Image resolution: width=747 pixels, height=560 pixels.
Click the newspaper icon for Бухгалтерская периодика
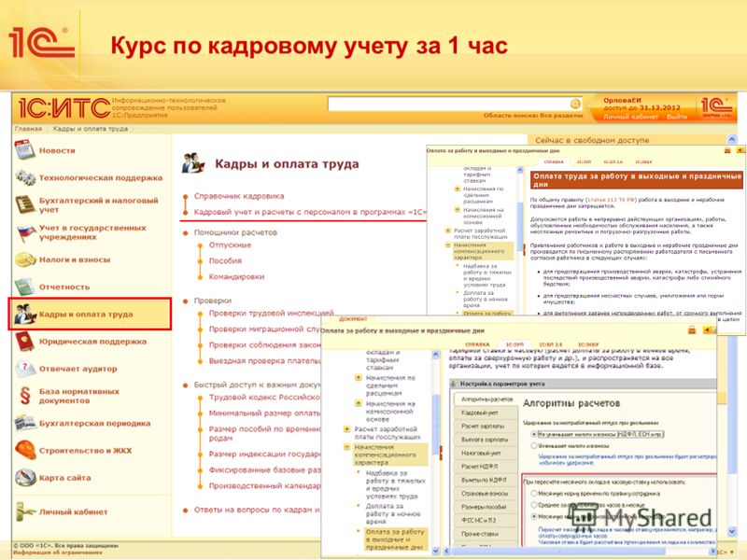click(x=25, y=423)
